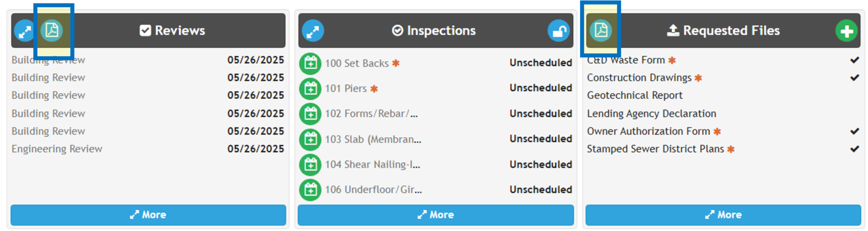Schedule the 101 Piers inspection

(x=310, y=89)
